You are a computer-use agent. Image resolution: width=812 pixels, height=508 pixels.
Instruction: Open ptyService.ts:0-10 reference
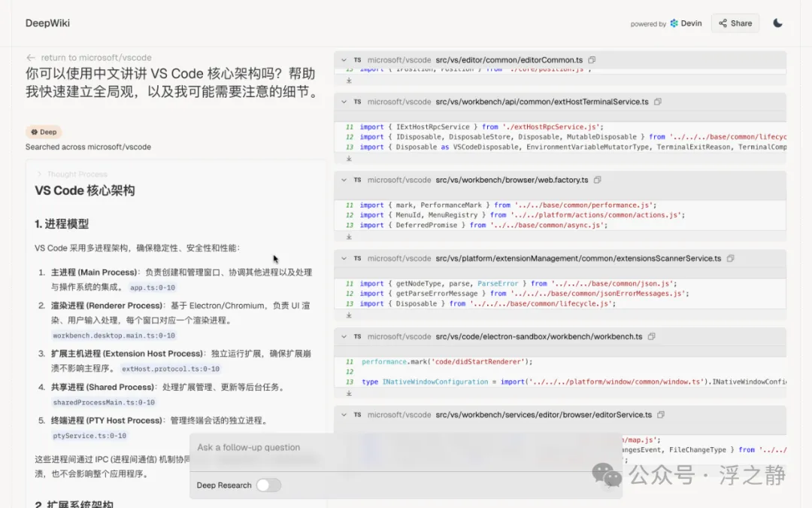[x=89, y=436]
